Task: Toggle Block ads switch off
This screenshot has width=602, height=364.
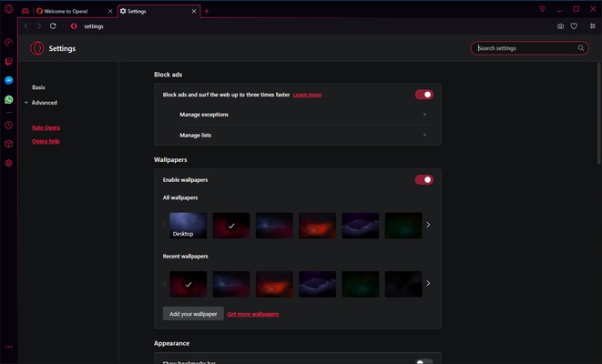Action: (424, 95)
